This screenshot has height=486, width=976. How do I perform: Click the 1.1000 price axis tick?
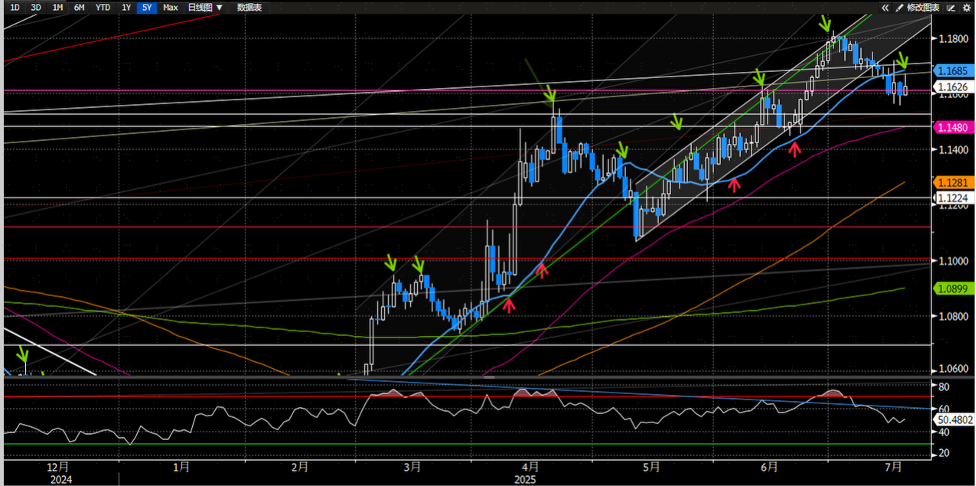(x=953, y=261)
